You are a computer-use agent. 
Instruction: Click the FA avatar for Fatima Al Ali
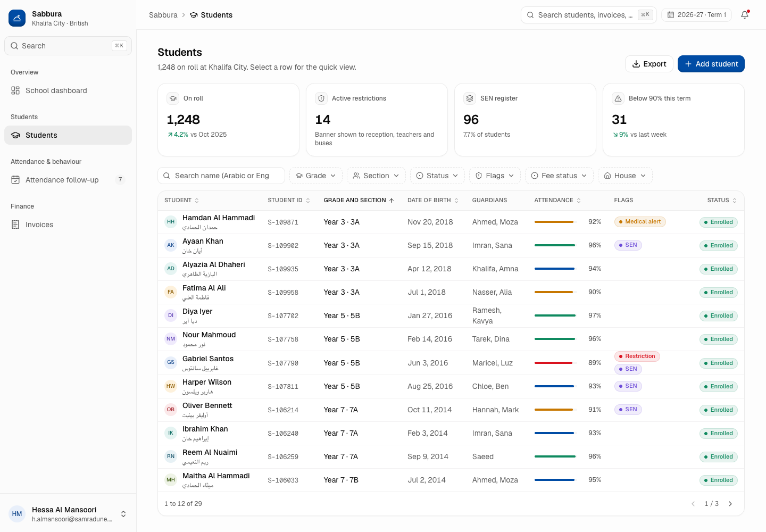coord(171,292)
